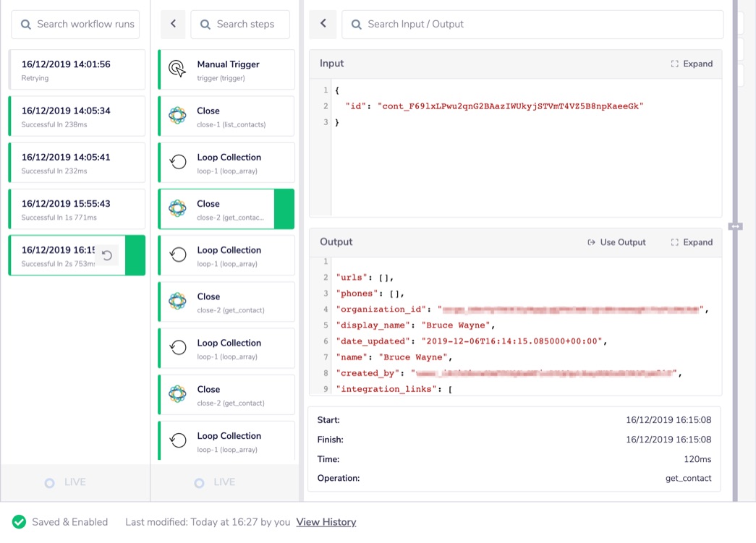Select the 16/12/2019 14:05:34 workflow run

[75, 116]
